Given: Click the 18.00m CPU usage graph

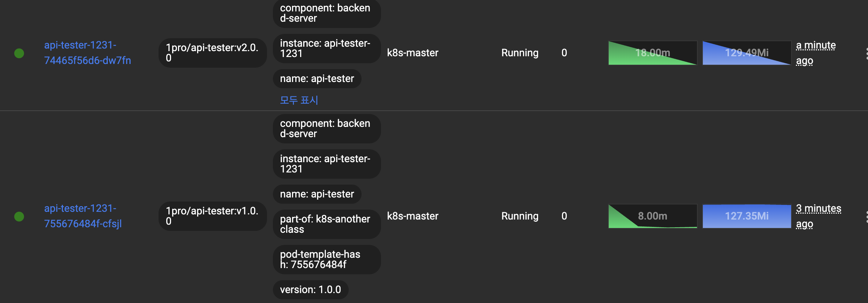Looking at the screenshot, I should coord(652,53).
